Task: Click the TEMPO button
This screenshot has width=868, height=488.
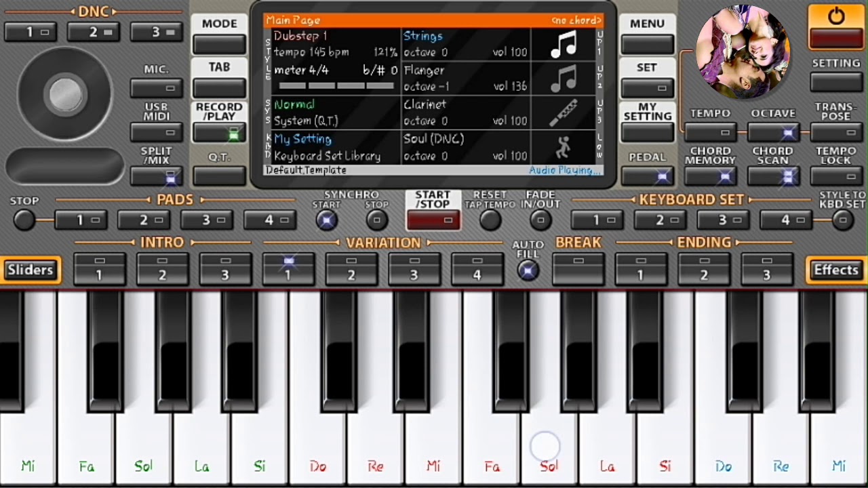Action: [x=710, y=132]
